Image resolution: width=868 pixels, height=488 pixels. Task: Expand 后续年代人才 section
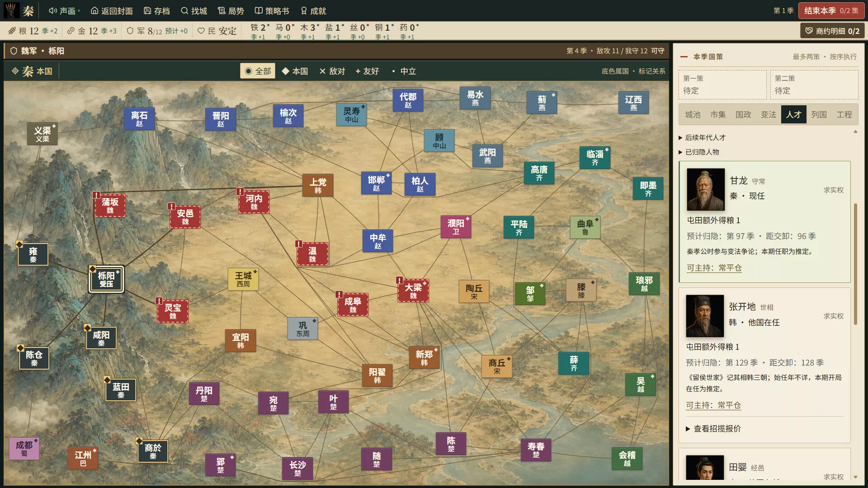pos(703,137)
